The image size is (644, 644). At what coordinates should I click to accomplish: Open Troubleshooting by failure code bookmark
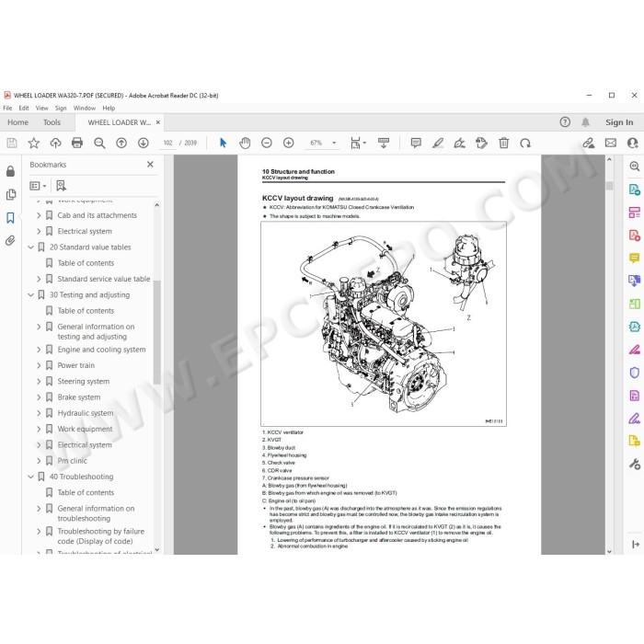pos(101,536)
